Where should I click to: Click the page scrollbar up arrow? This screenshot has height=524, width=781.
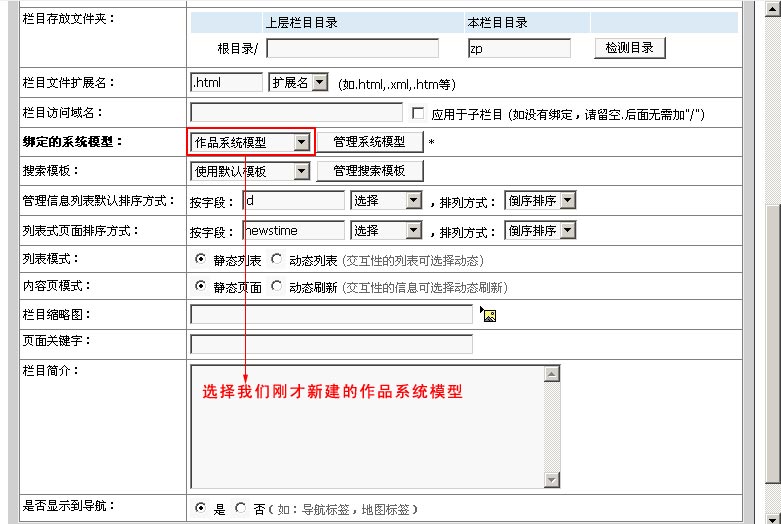pos(772,7)
